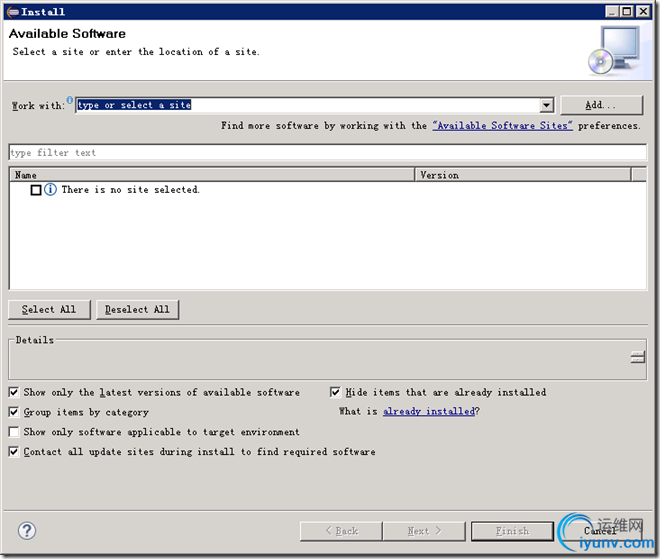Image resolution: width=660 pixels, height=559 pixels.
Task: Toggle Group items by category checkbox
Action: tap(14, 412)
